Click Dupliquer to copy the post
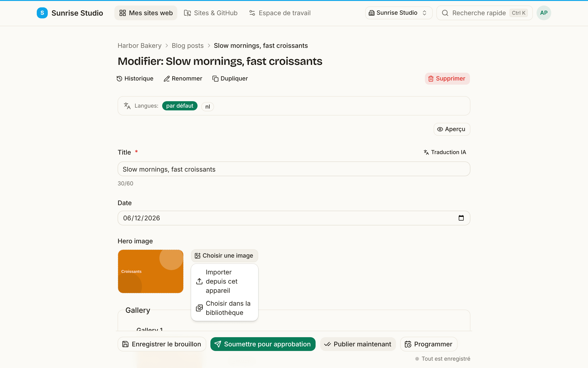 pyautogui.click(x=230, y=78)
